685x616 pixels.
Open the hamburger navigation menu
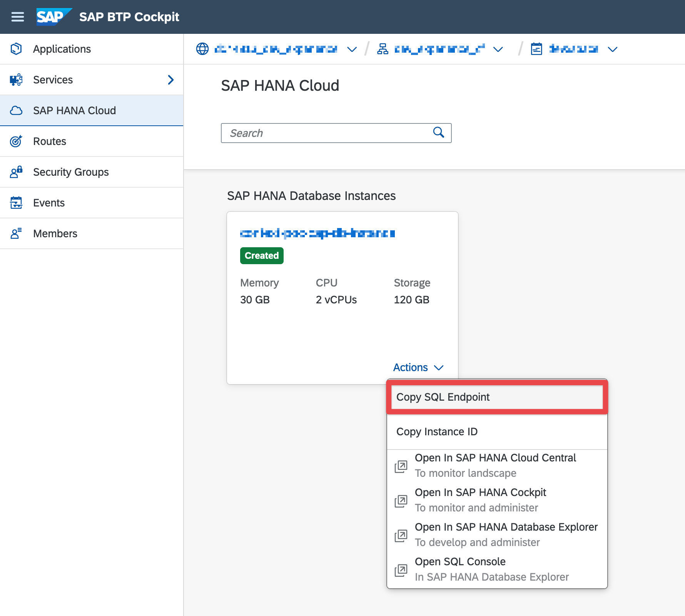17,17
